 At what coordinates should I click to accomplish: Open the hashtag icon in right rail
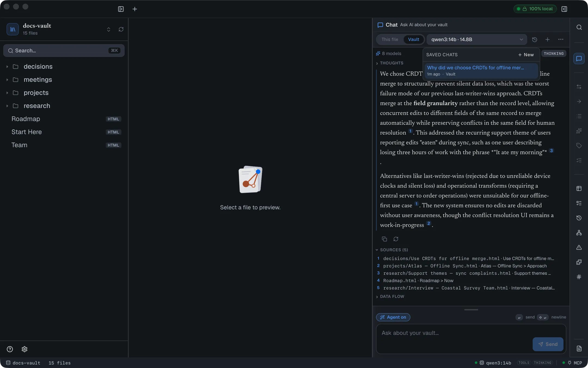point(579,277)
